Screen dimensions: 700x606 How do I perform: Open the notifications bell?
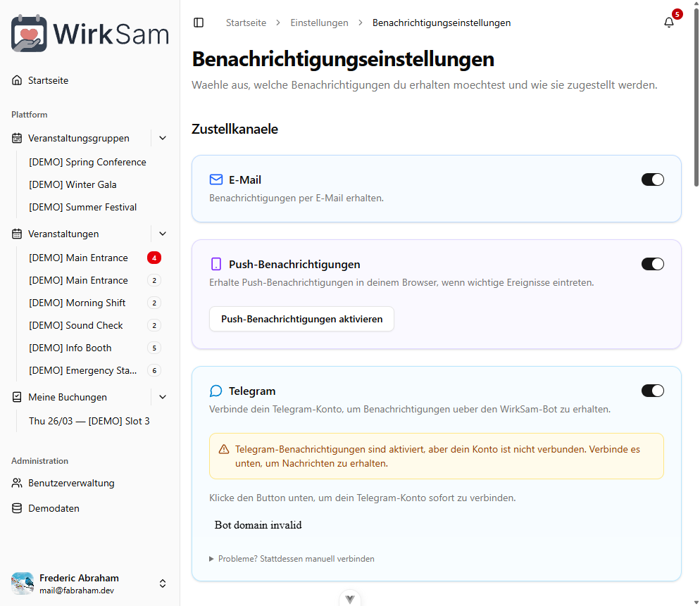click(669, 23)
